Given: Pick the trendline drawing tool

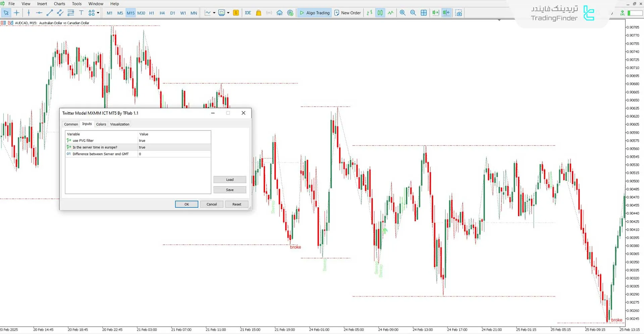Looking at the screenshot, I should pyautogui.click(x=50, y=13).
